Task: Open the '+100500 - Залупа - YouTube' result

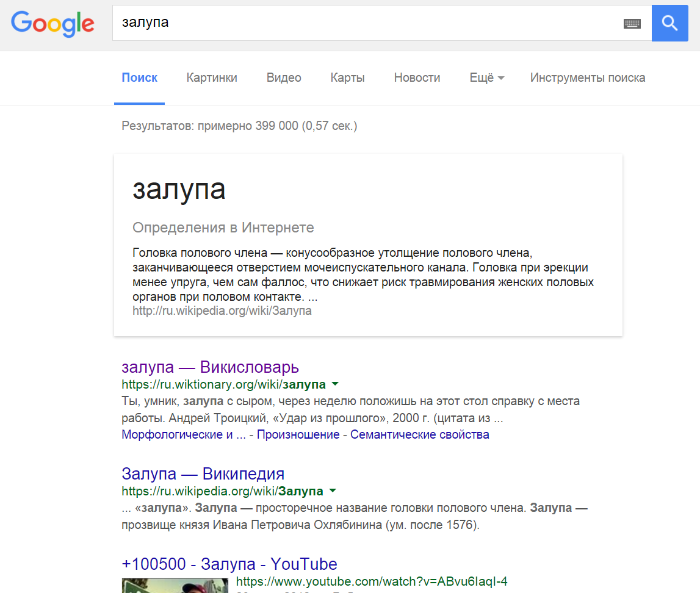Action: (x=229, y=564)
